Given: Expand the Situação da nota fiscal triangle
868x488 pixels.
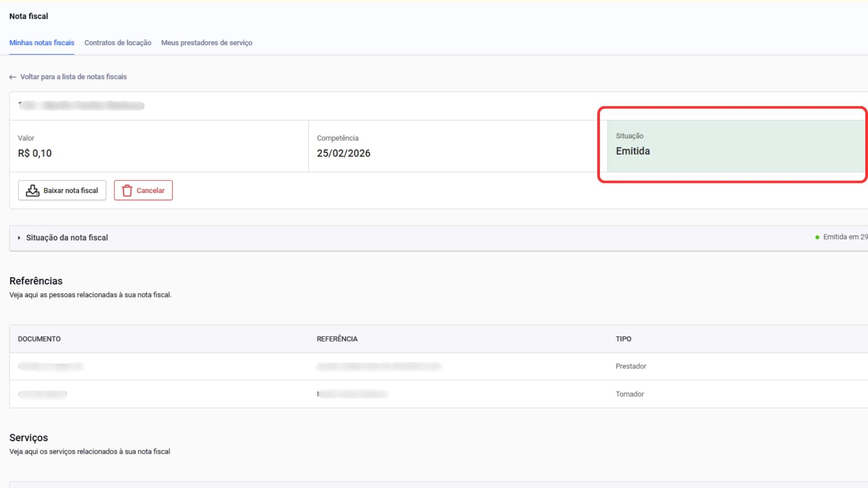Looking at the screenshot, I should pos(19,238).
